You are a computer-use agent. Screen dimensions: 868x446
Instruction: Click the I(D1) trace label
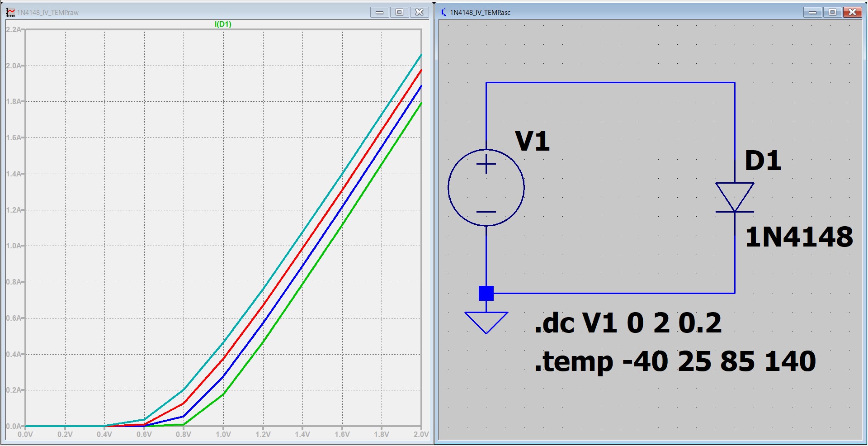(x=223, y=24)
